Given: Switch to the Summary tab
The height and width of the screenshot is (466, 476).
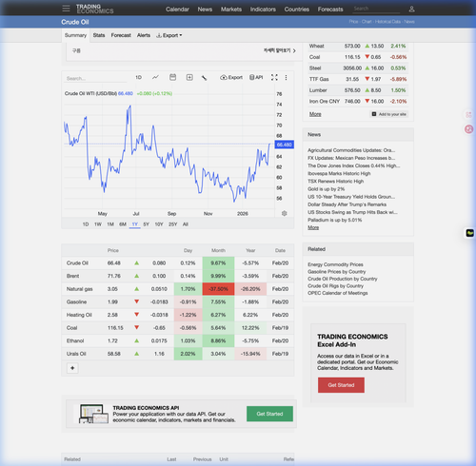Looking at the screenshot, I should coord(75,35).
